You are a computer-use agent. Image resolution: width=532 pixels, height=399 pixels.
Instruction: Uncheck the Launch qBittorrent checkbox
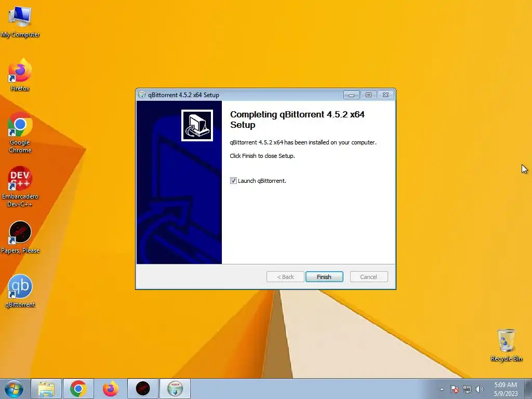point(233,180)
